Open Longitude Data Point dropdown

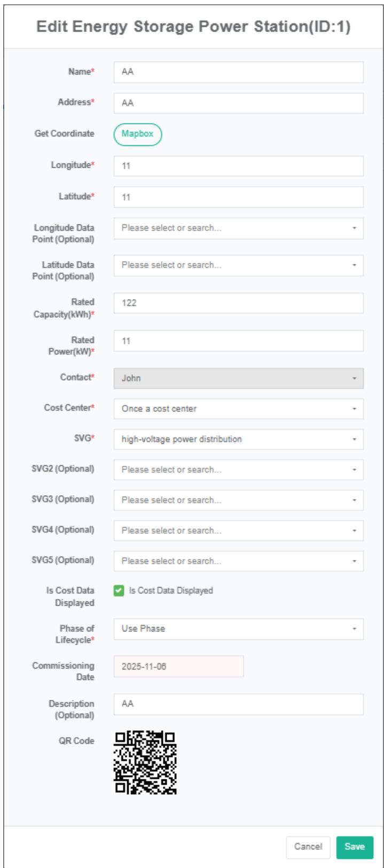[x=238, y=228]
